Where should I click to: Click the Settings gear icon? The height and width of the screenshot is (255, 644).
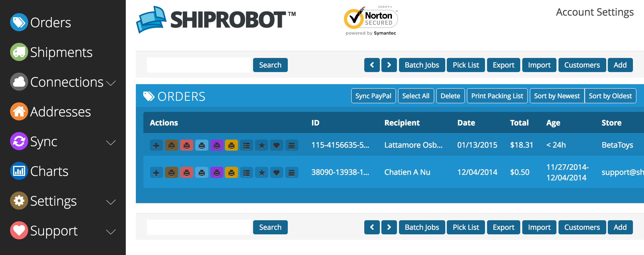[x=19, y=201]
